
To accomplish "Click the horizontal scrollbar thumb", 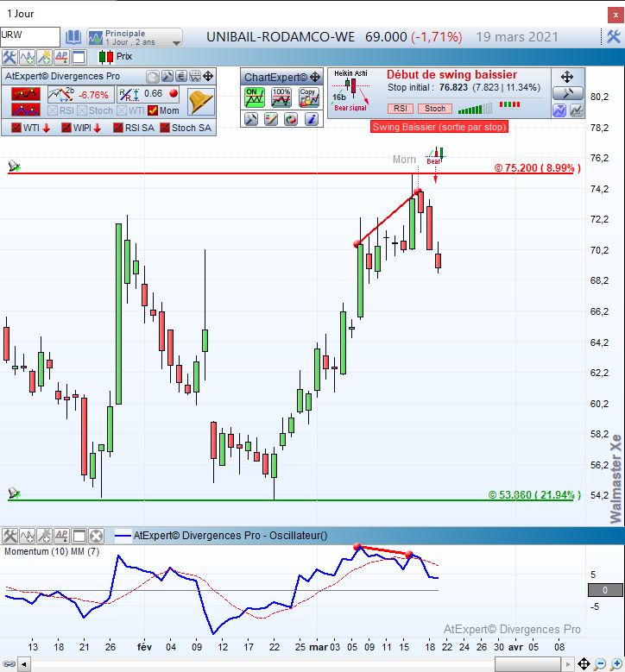I will tap(527, 665).
